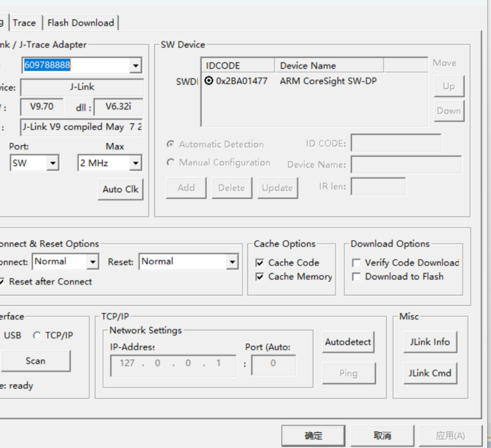
Task: Enable Verify Code Download checkbox
Action: [357, 262]
